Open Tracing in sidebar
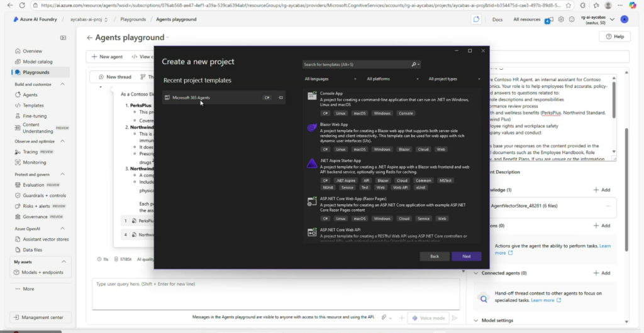The height and width of the screenshot is (333, 644). point(30,152)
